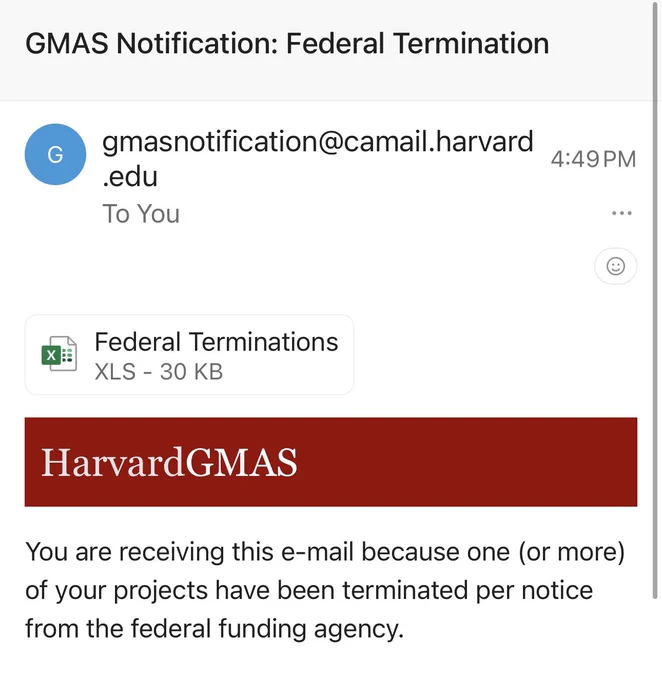Click the 4:49 PM timestamp
Screen dimensions: 662x680
(x=593, y=159)
